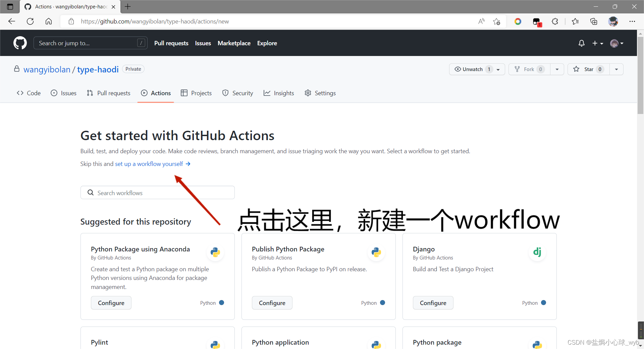644x349 pixels.
Task: Reload the page with refresh icon
Action: click(x=30, y=21)
